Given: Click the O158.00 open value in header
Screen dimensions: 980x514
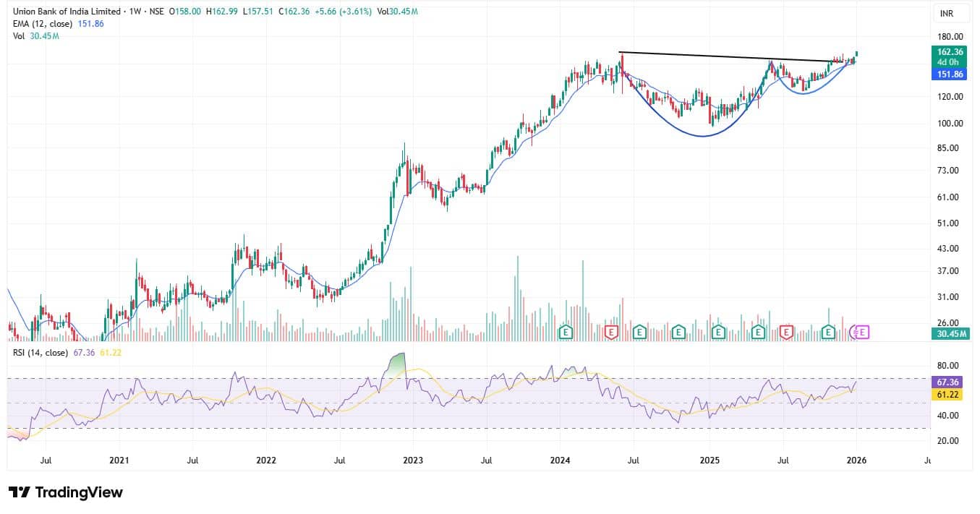Looking at the screenshot, I should [185, 12].
